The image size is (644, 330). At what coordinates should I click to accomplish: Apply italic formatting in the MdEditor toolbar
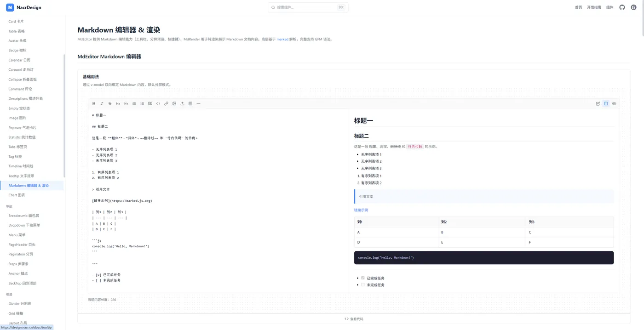tap(102, 103)
